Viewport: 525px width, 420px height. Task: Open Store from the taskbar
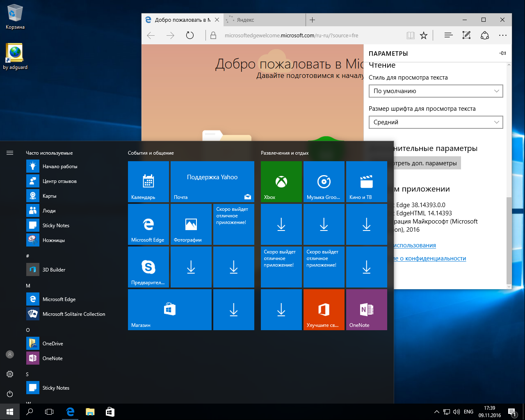pos(110,412)
